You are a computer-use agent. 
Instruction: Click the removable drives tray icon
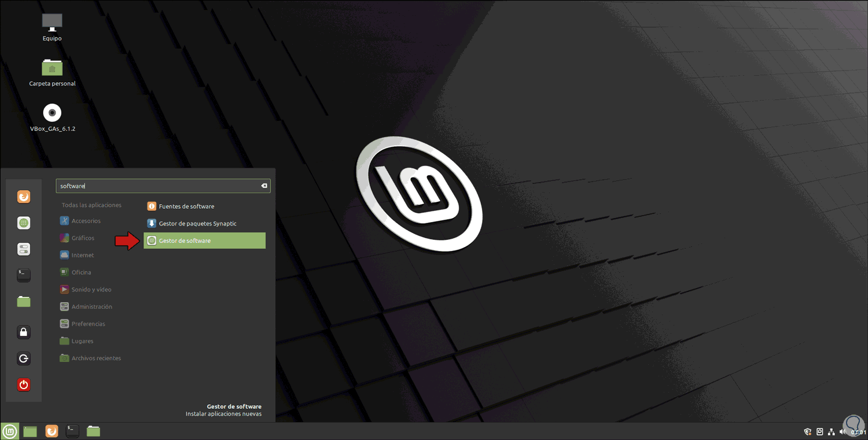[x=820, y=432]
